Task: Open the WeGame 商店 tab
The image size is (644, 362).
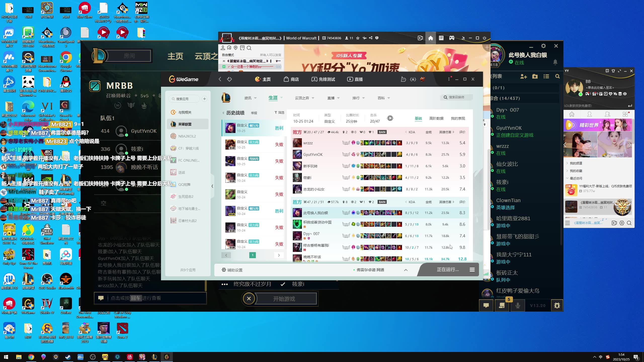Action: coord(291,79)
